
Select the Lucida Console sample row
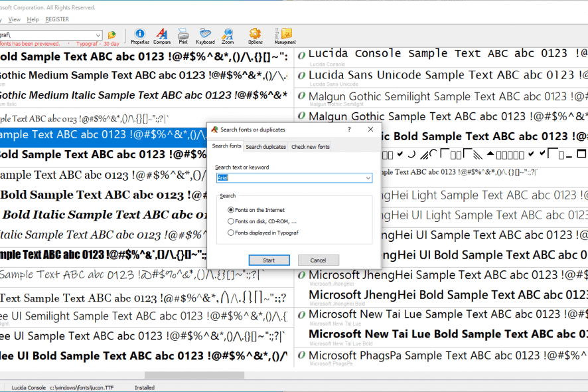point(441,57)
